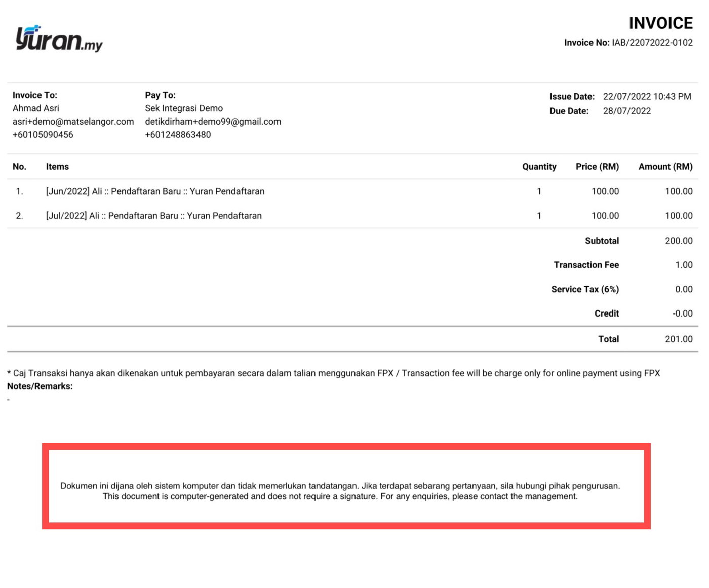Click the transaction fee value 1.00

point(684,265)
